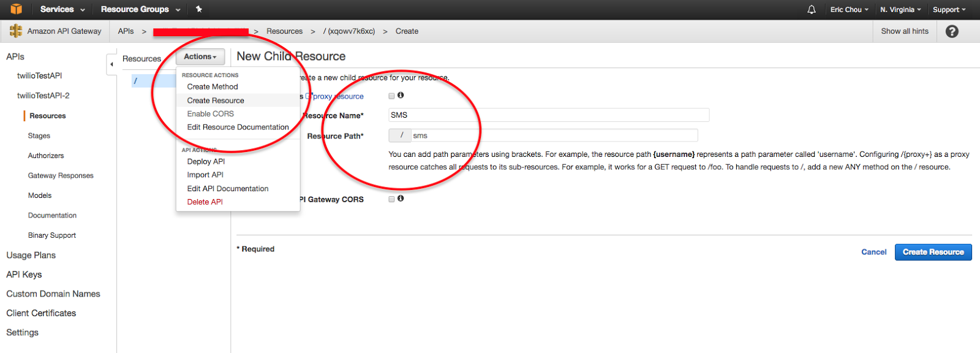The image size is (980, 353).
Task: Open Custom Domain Names in sidebar
Action: coord(53,294)
